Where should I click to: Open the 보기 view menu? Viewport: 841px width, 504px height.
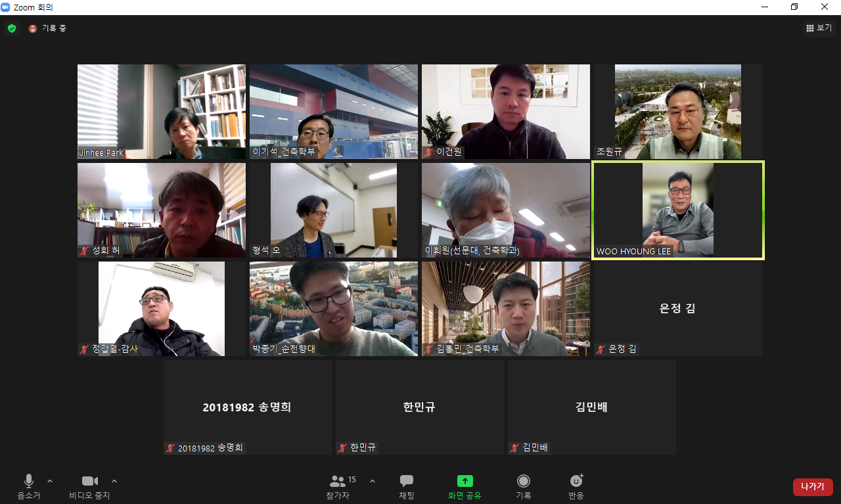[x=819, y=28]
